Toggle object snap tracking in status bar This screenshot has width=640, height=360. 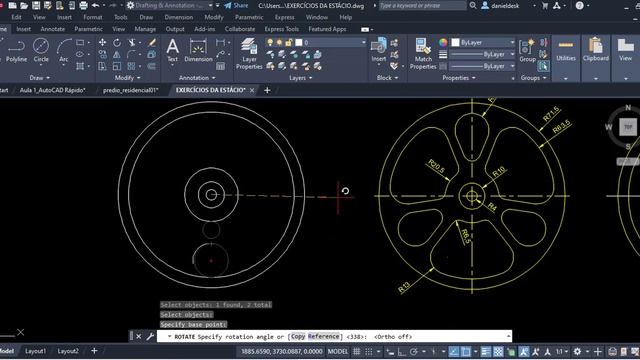coord(454,351)
